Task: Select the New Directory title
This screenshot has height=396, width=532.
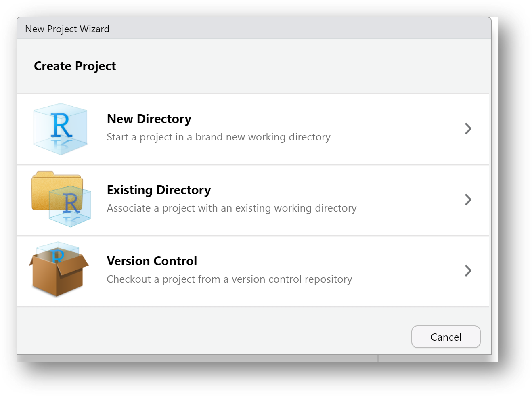Action: (149, 119)
